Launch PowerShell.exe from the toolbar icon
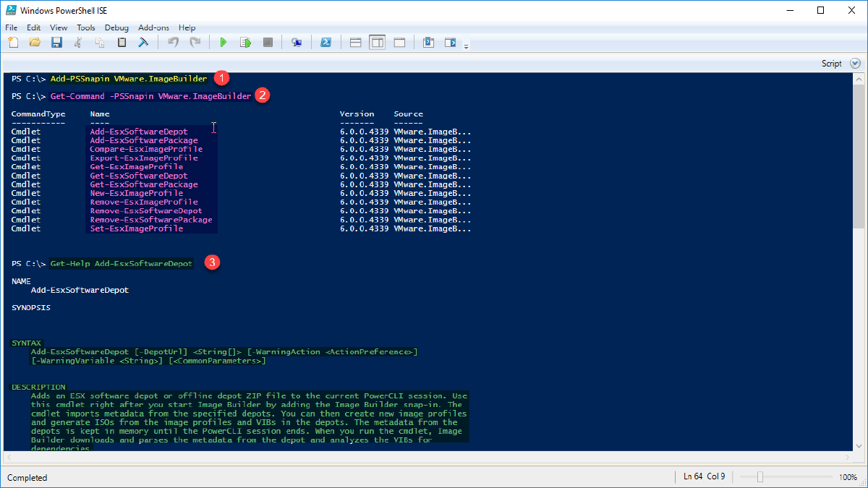This screenshot has height=488, width=868. (x=326, y=43)
